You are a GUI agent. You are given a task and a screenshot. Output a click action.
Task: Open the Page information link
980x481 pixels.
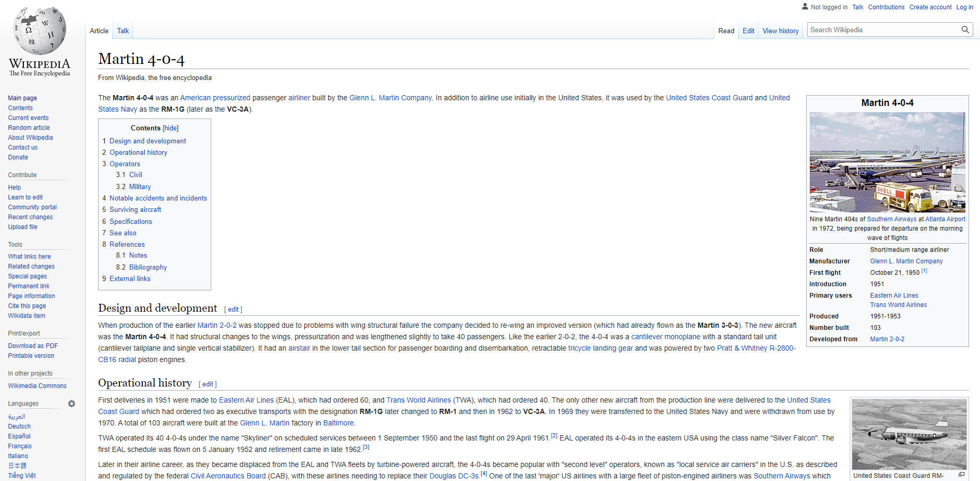click(31, 296)
